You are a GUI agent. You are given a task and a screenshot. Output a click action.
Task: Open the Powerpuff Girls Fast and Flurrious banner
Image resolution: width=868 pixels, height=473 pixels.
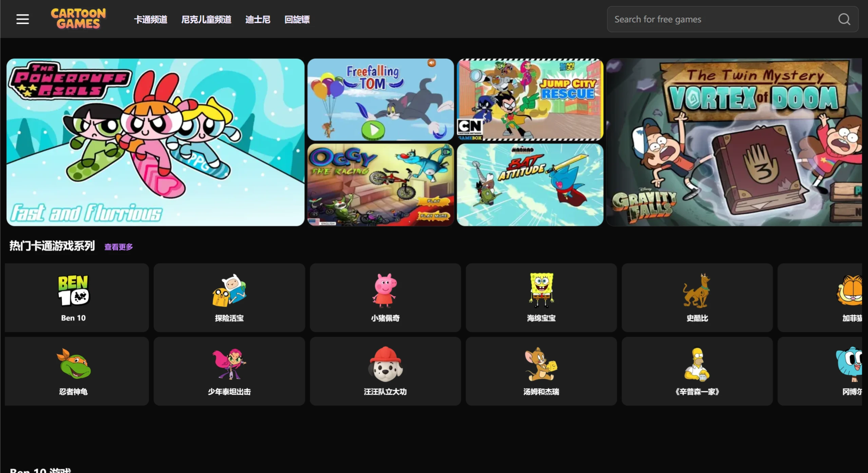point(155,143)
